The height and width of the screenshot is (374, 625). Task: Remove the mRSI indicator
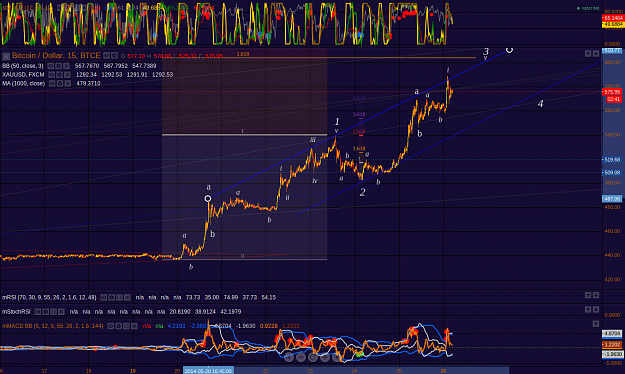point(127,297)
